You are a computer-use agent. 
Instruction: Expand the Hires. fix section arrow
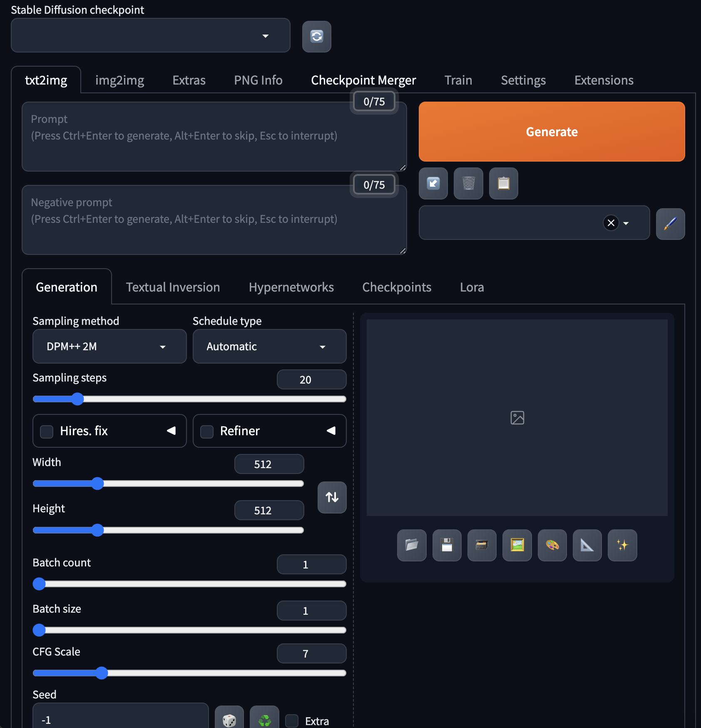click(171, 431)
